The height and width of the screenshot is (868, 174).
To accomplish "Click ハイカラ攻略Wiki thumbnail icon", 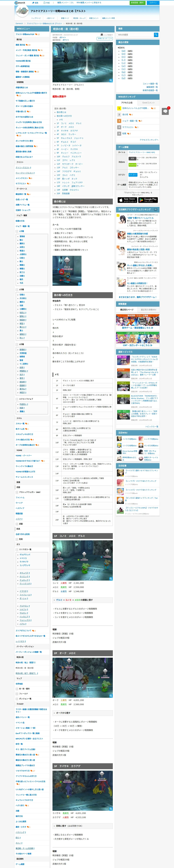I will 119,439.
